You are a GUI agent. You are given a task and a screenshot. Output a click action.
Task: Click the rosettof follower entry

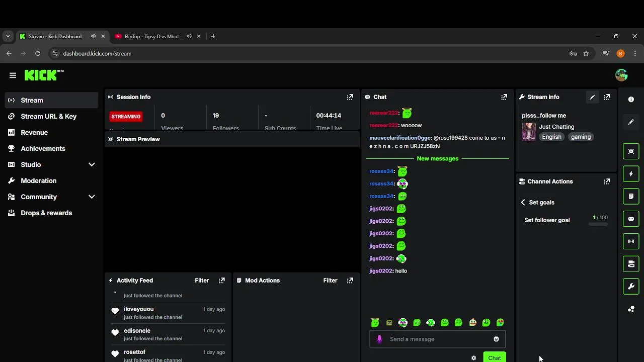(168, 355)
